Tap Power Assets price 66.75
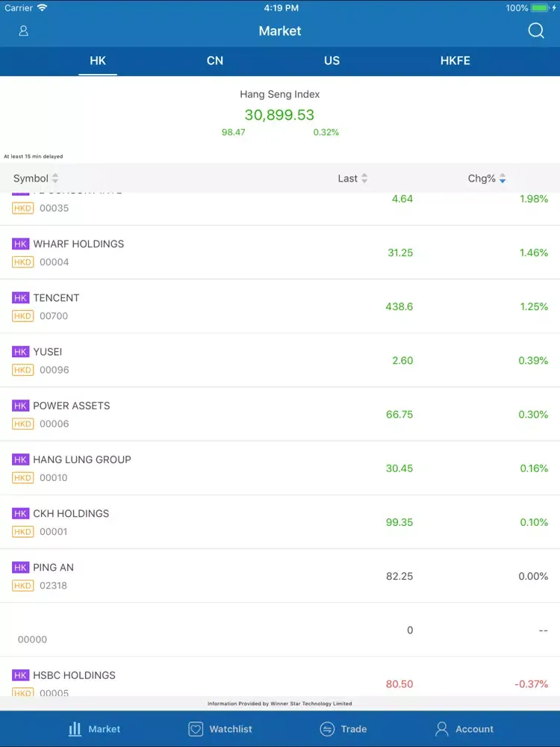 point(399,415)
